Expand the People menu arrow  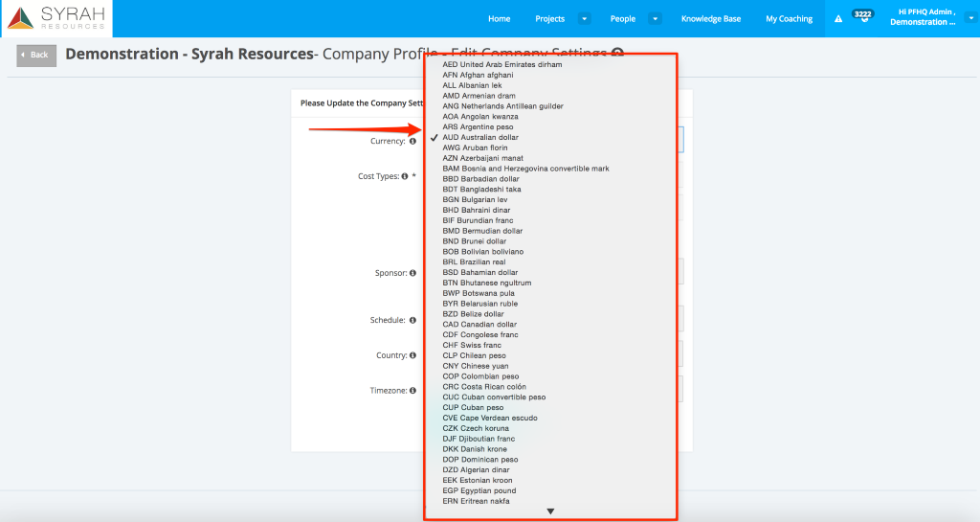coord(655,19)
